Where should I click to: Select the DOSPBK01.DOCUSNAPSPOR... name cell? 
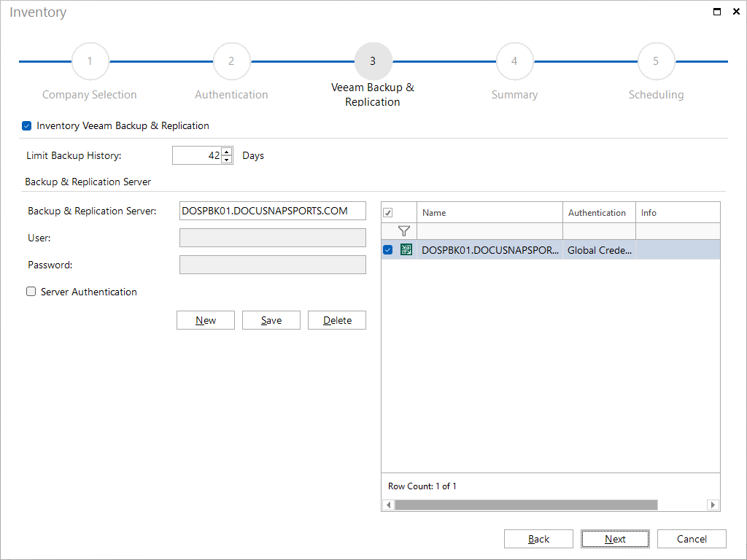click(489, 249)
